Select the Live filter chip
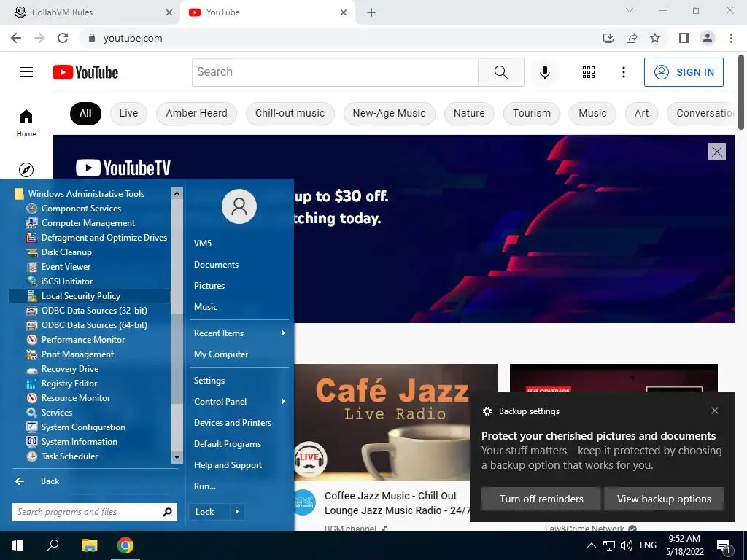Screen dimensions: 747x560 click(x=128, y=113)
